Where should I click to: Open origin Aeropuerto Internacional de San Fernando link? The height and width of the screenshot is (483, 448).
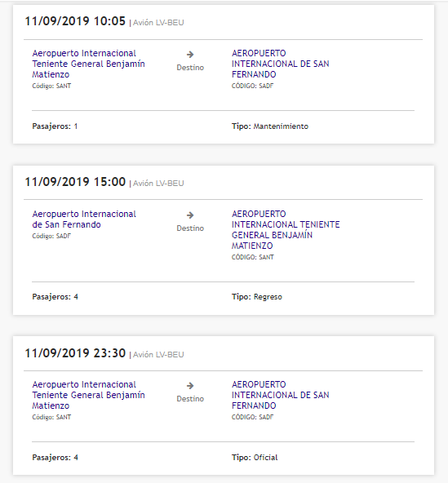[x=84, y=219]
